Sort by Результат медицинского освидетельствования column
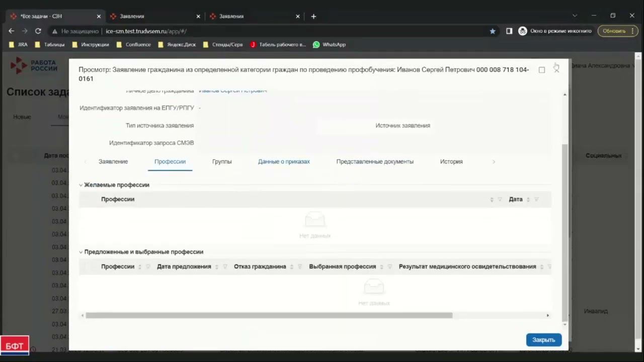This screenshot has height=362, width=644. click(542, 267)
